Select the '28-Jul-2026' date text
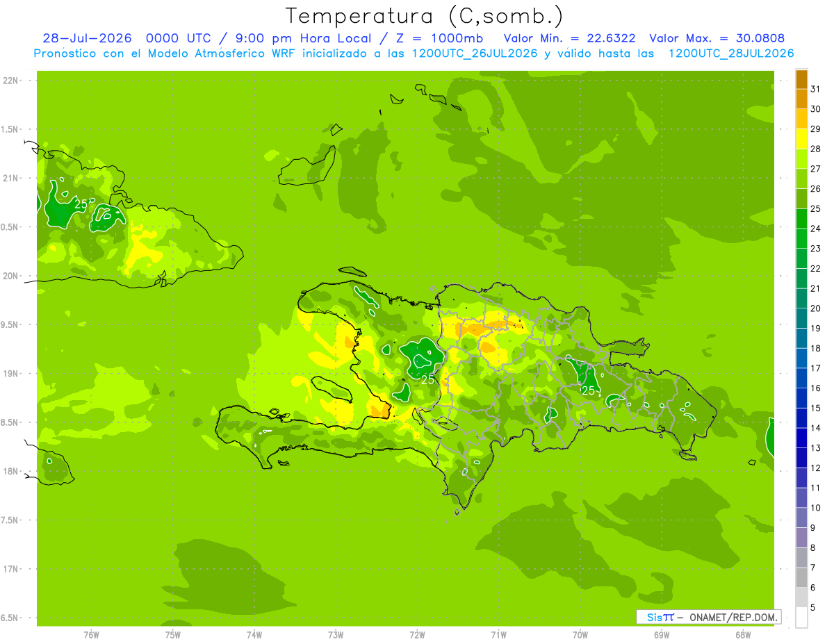Image resolution: width=834 pixels, height=644 pixels. (88, 38)
